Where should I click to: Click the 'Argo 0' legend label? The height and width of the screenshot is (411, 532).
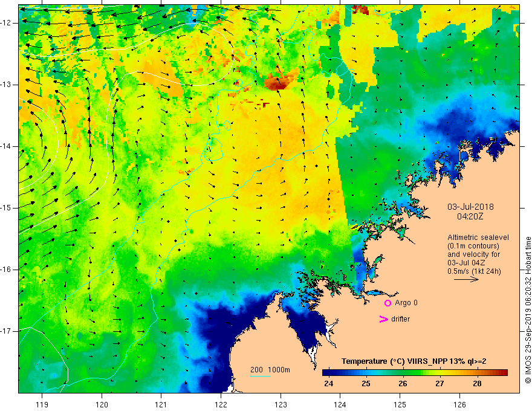406,302
